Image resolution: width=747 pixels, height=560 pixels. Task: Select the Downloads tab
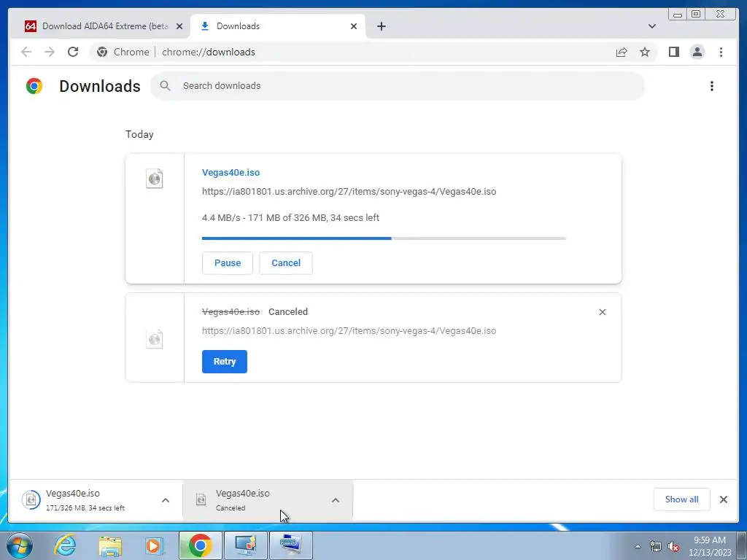pyautogui.click(x=278, y=26)
